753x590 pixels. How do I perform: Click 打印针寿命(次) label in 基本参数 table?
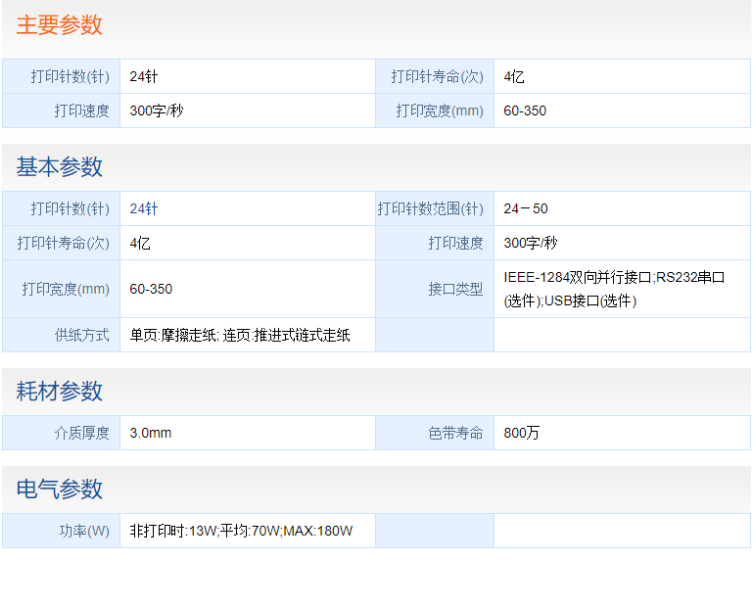pyautogui.click(x=63, y=243)
